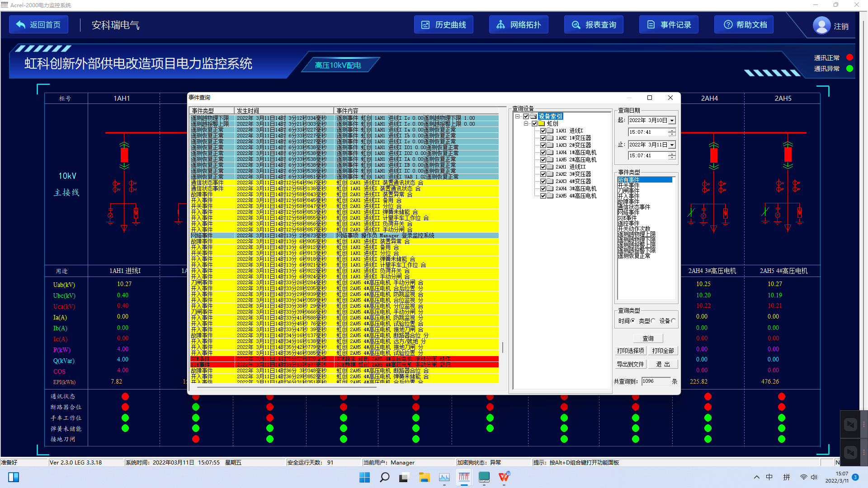Toggle the 2AH5 4#高压电机 checkbox
Screen dimensions: 868x488
point(543,196)
